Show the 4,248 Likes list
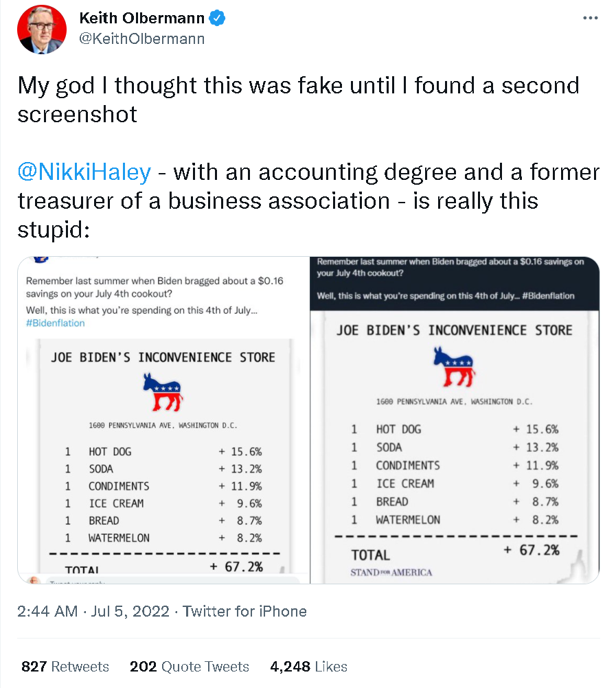Screen dimensions: 616x688 point(308,667)
